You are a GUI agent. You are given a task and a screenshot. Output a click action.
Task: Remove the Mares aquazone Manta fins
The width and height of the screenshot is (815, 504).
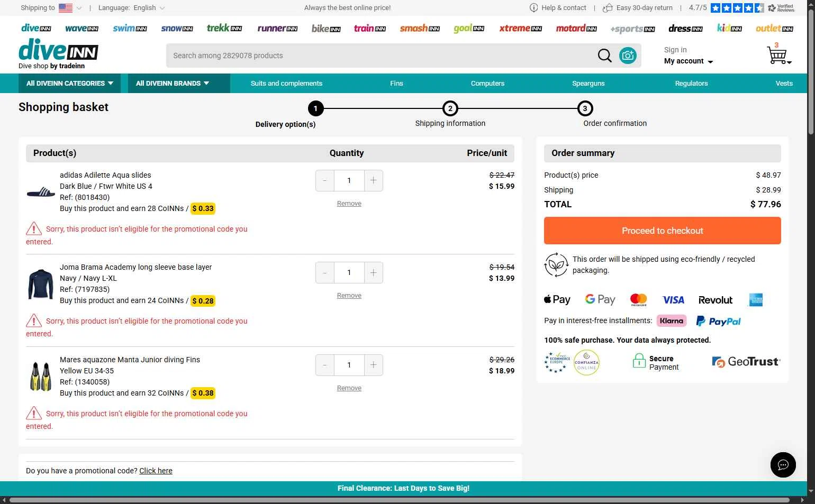click(x=349, y=388)
